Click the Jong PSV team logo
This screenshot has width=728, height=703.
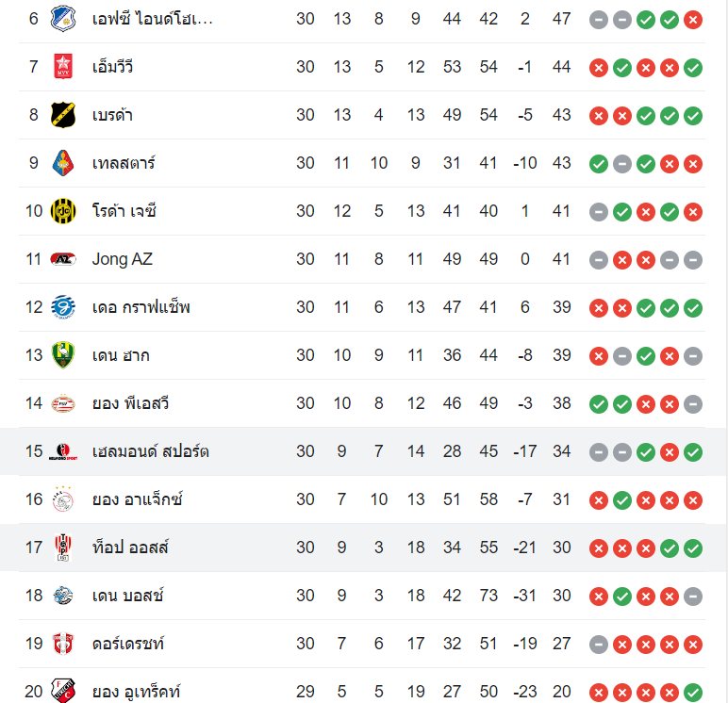[61, 403]
